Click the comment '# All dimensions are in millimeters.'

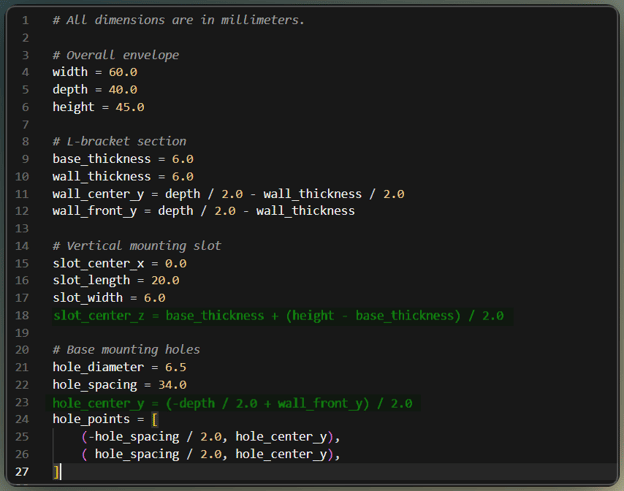[178, 20]
